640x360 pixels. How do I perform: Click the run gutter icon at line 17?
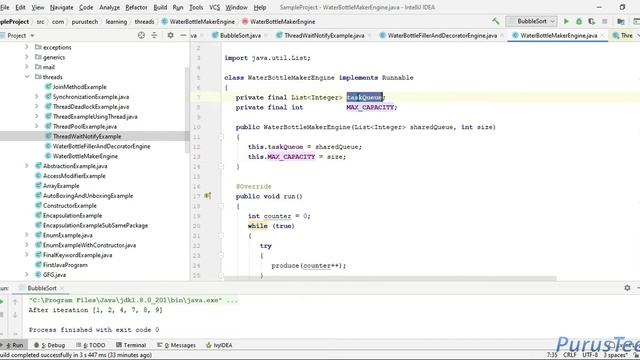207,196
